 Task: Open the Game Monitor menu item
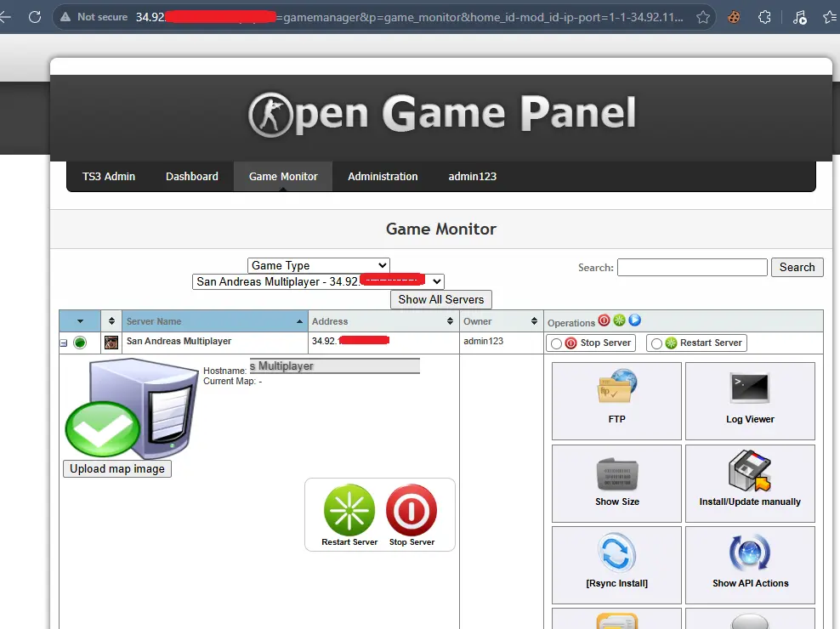pyautogui.click(x=283, y=176)
